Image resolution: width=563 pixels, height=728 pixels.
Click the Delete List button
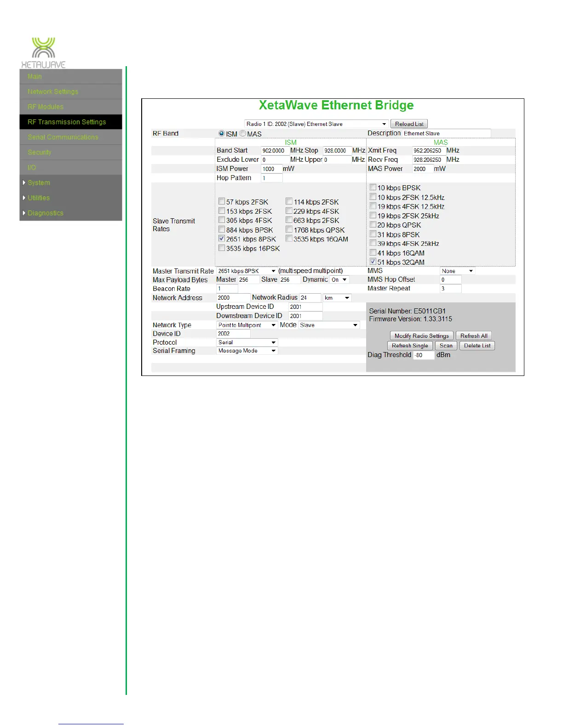pyautogui.click(x=477, y=346)
